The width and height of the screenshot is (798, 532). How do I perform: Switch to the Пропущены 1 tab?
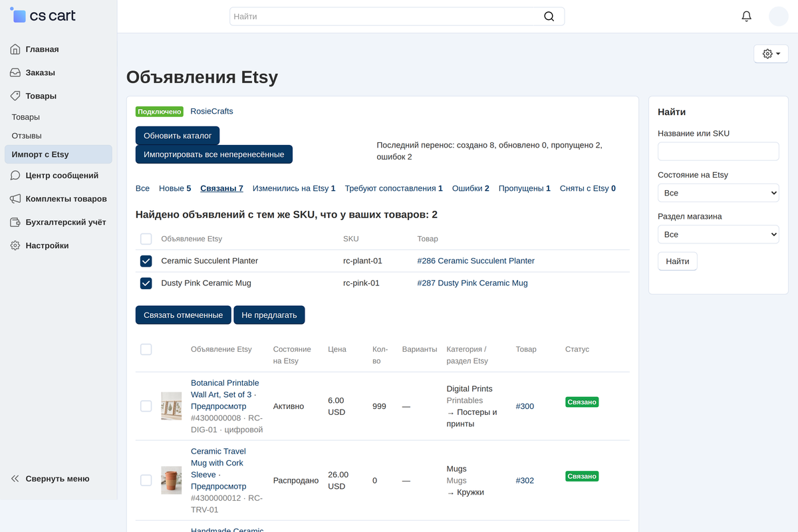(525, 188)
